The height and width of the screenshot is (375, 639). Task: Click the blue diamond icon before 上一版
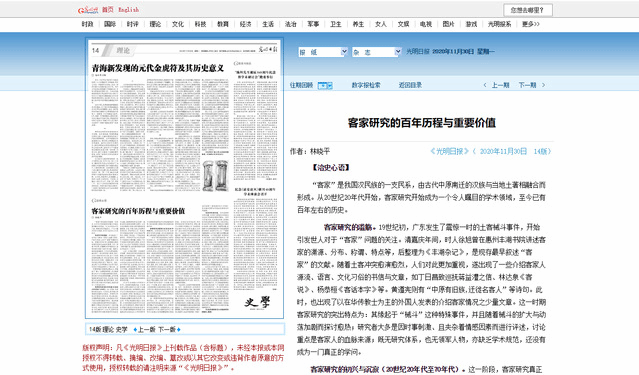coord(135,329)
